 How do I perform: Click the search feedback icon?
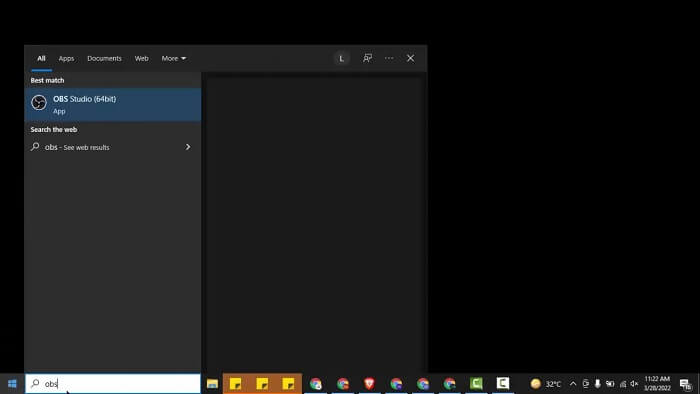click(x=367, y=58)
